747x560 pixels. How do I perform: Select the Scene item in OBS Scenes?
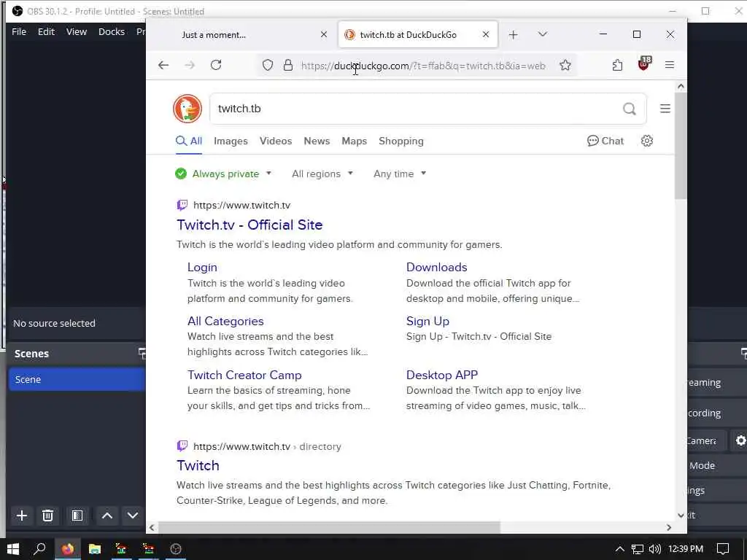coord(76,379)
